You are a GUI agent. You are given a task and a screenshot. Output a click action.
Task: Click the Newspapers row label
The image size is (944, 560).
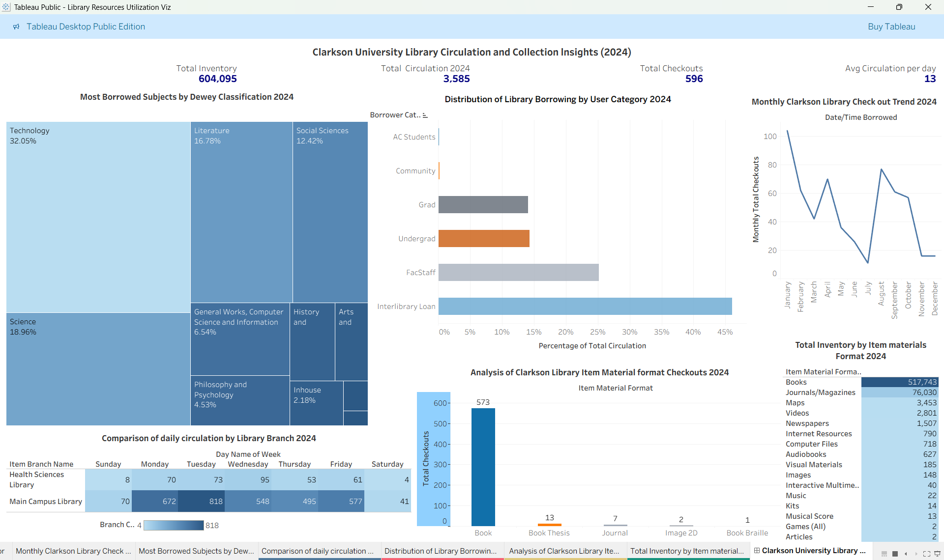[807, 423]
